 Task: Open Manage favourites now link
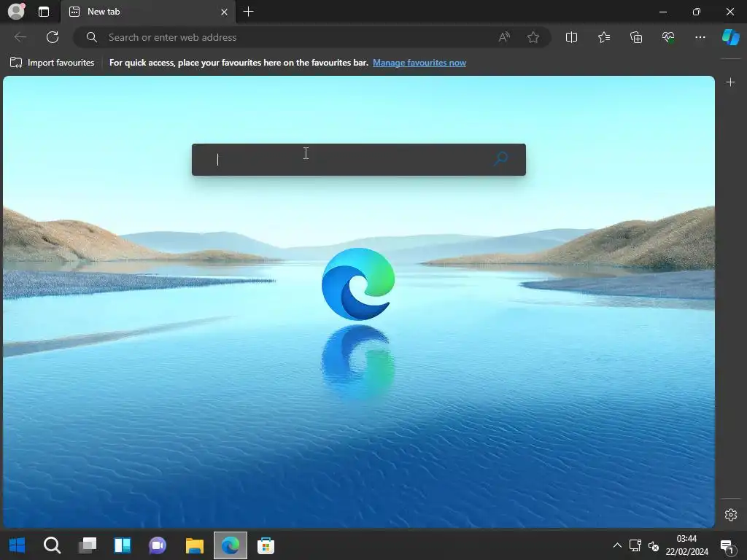coord(419,63)
